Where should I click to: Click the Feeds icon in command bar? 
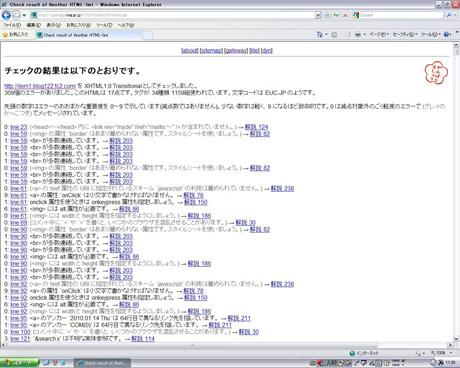pos(334,35)
